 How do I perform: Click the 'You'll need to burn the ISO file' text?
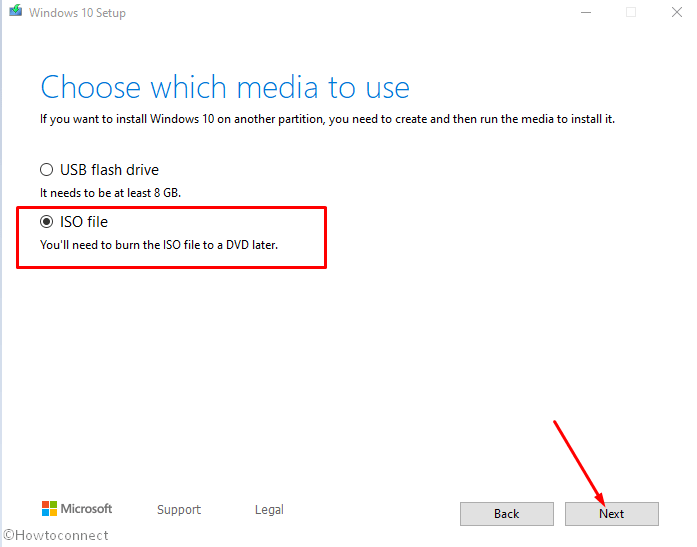pos(159,245)
